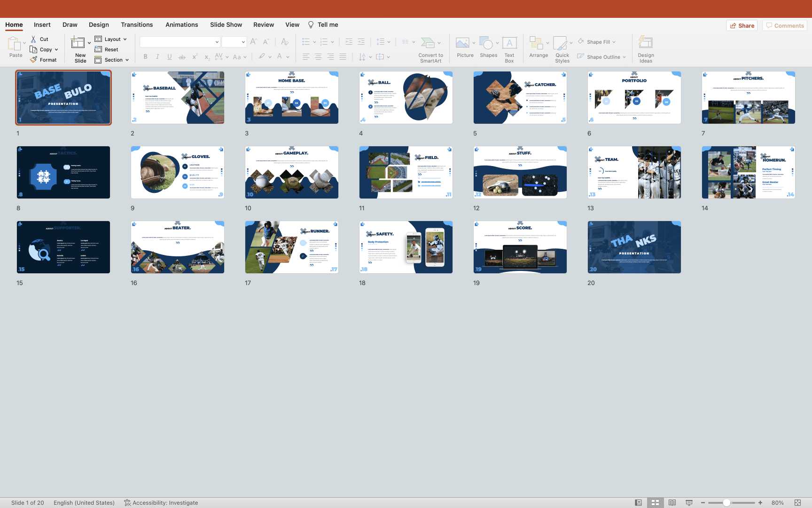This screenshot has height=508, width=812.
Task: Click the Share button
Action: tap(742, 25)
